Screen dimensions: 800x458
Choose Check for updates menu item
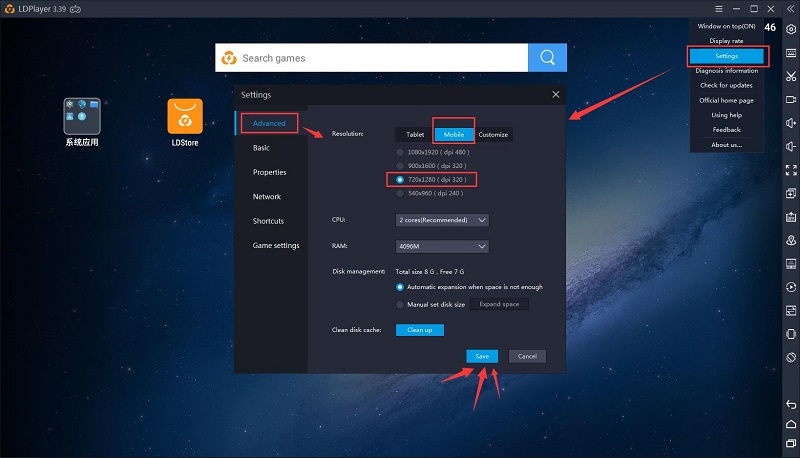(x=727, y=86)
